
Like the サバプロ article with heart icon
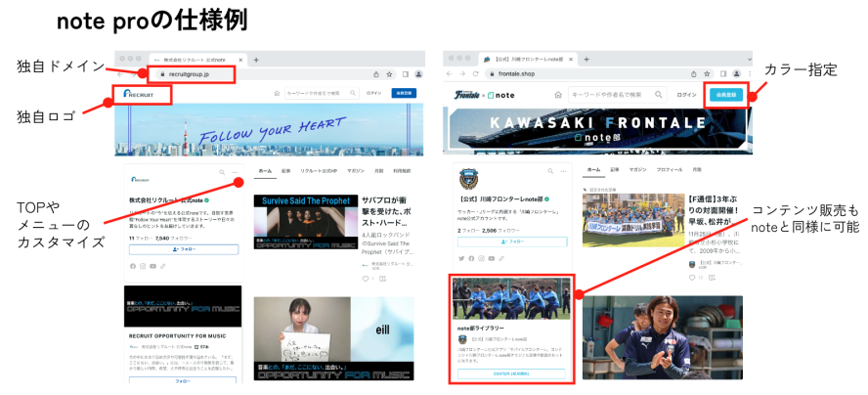366,279
